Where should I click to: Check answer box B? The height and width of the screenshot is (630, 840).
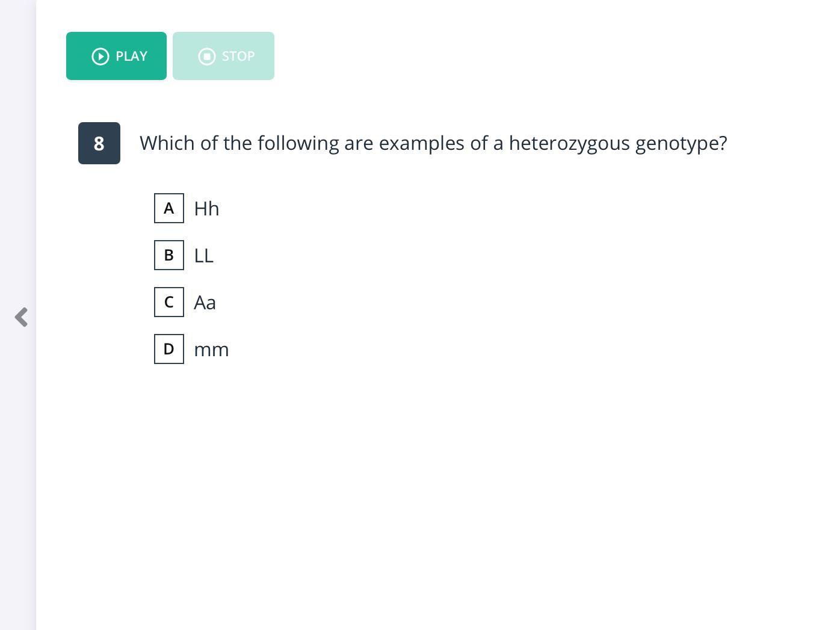pos(169,255)
